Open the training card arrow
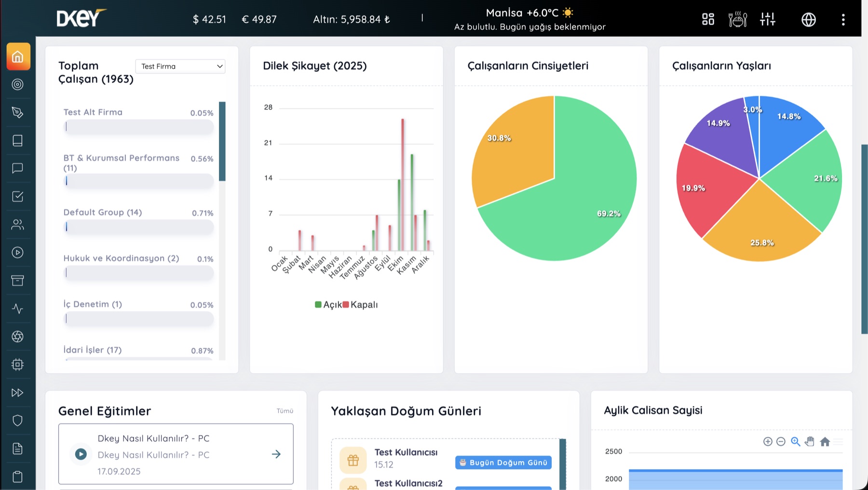 pos(276,454)
